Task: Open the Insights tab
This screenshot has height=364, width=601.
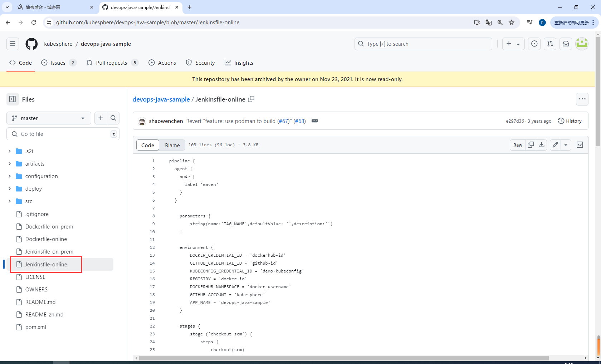Action: 239,63
